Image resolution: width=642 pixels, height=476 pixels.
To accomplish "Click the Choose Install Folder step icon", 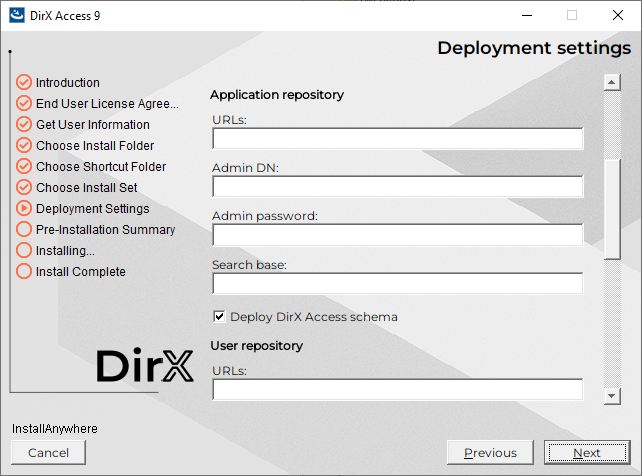I will click(x=24, y=146).
